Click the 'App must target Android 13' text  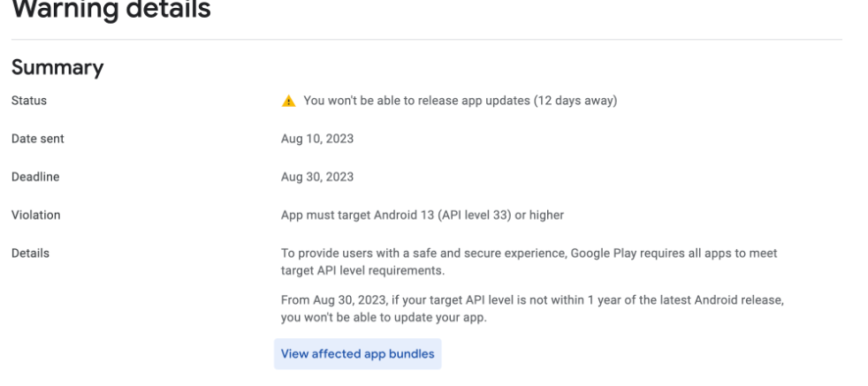pos(357,216)
